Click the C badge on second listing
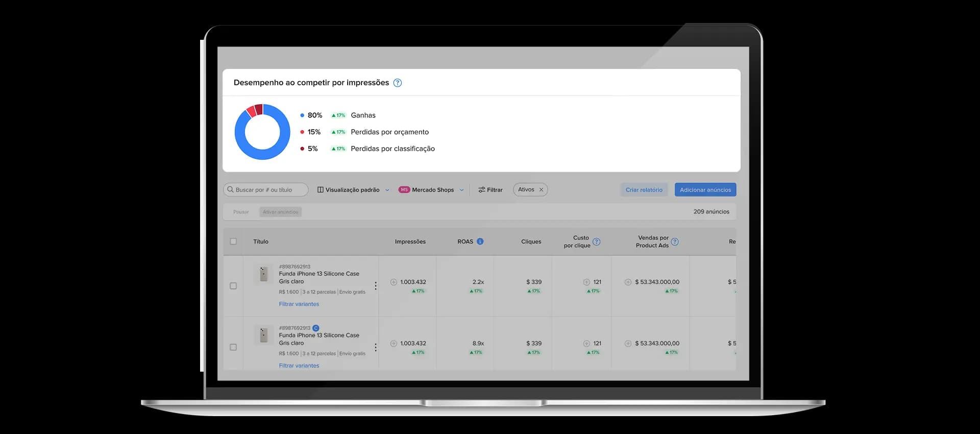Viewport: 980px width, 434px height. click(316, 328)
